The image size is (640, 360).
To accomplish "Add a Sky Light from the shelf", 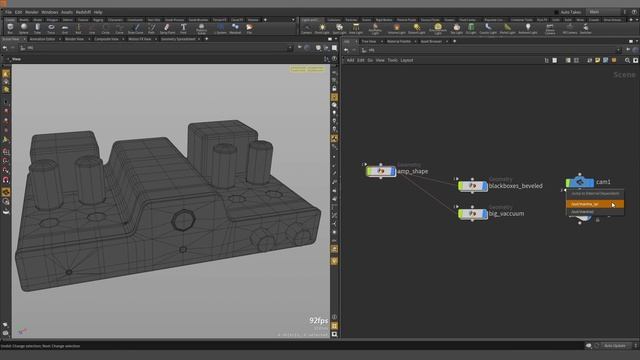I will tap(456, 29).
